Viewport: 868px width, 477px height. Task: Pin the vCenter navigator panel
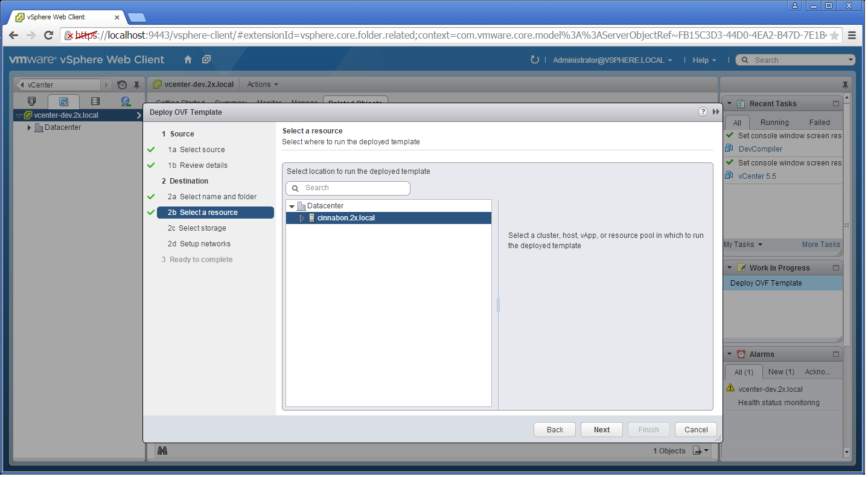[x=137, y=85]
